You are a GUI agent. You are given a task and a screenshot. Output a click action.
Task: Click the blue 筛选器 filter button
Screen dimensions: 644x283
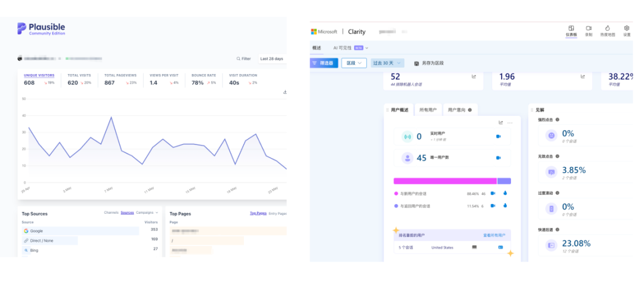click(x=324, y=63)
